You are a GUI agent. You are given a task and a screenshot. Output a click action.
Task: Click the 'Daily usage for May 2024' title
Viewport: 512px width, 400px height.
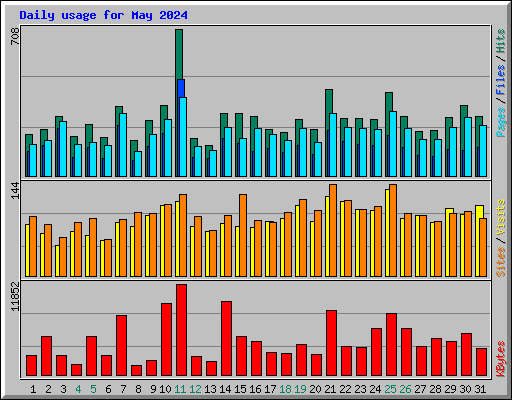tap(103, 15)
